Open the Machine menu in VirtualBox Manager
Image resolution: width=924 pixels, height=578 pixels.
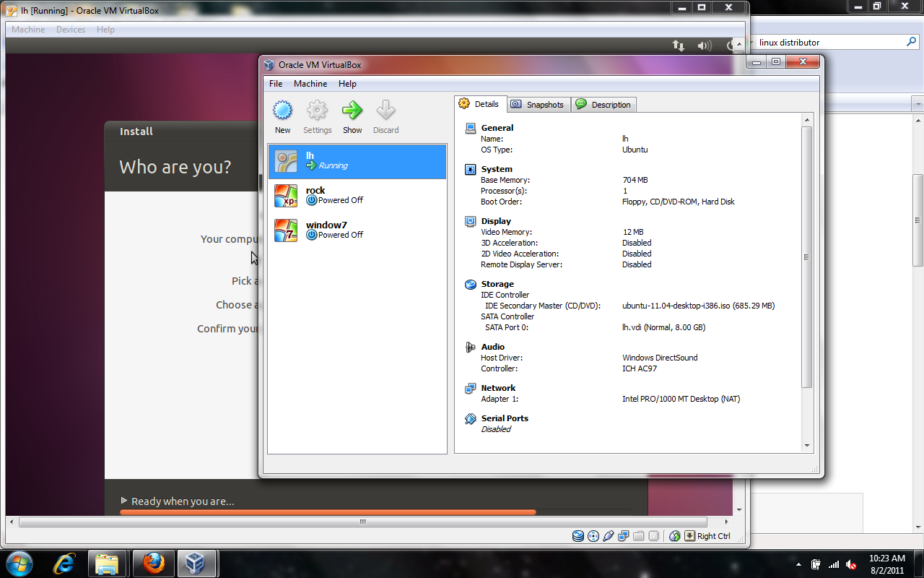click(310, 84)
